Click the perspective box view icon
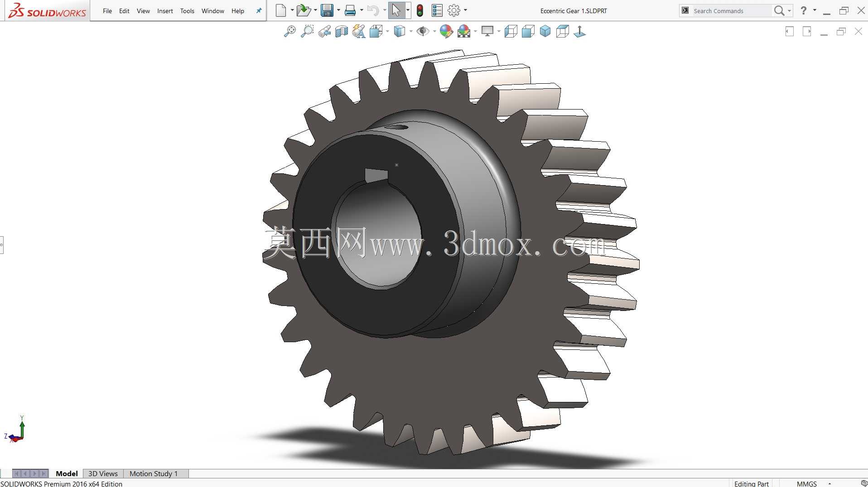 563,31
